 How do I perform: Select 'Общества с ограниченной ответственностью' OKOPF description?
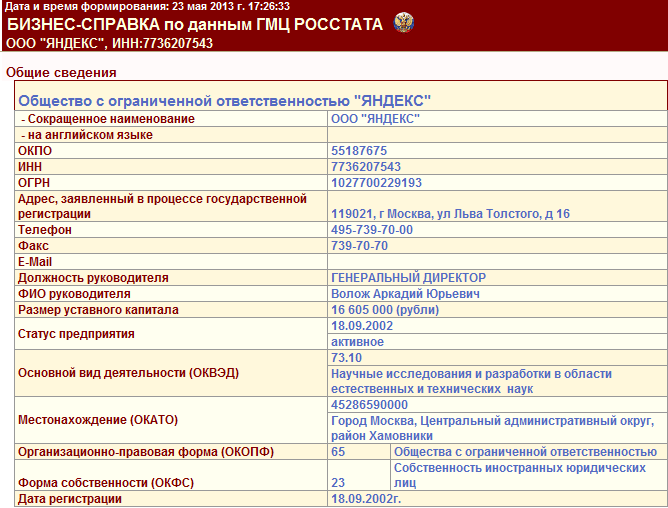coord(525,452)
